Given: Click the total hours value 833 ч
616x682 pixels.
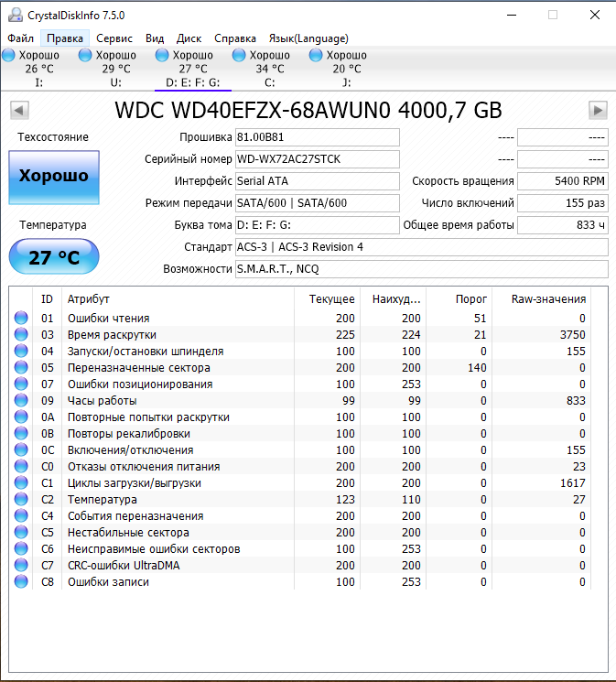Looking at the screenshot, I should click(563, 225).
